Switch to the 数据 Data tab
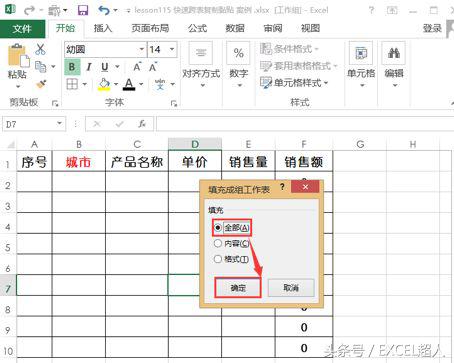This screenshot has width=454, height=363. click(235, 28)
